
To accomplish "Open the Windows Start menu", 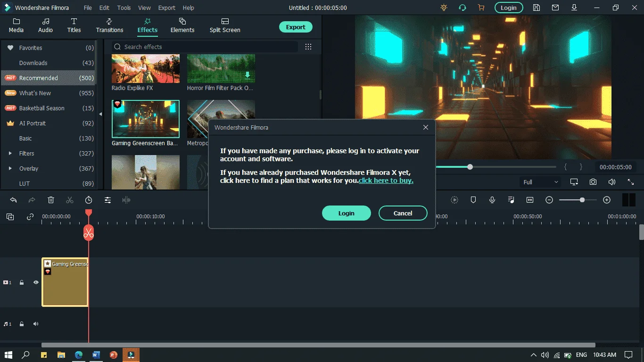I will (8, 354).
